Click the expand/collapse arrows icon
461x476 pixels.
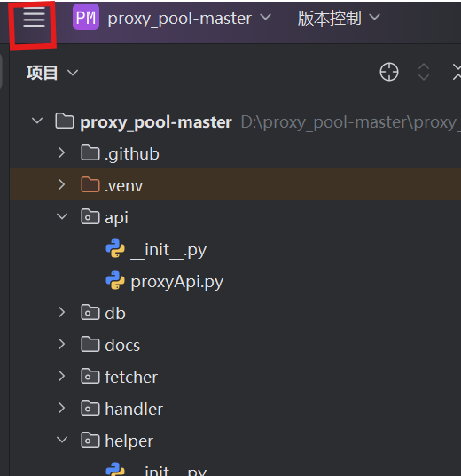click(x=424, y=72)
